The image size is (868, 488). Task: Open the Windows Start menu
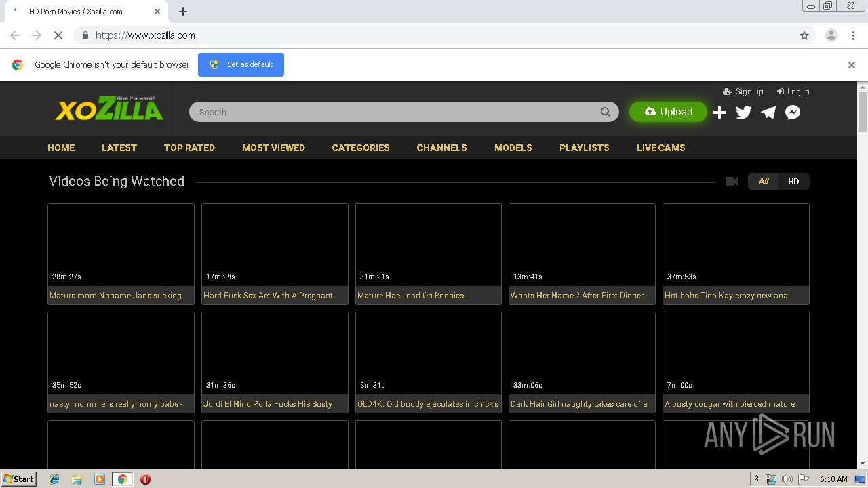(18, 479)
